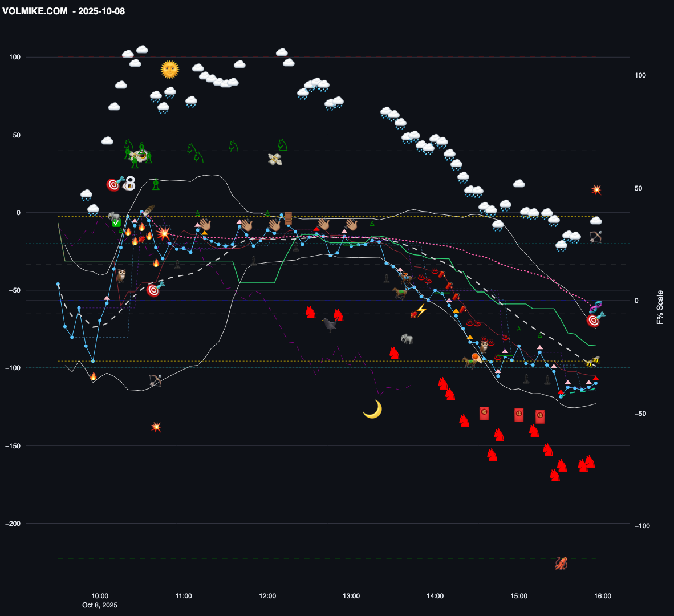Viewport: 674px width, 616px height.
Task: Click the 16:00 time axis label
Action: (603, 596)
